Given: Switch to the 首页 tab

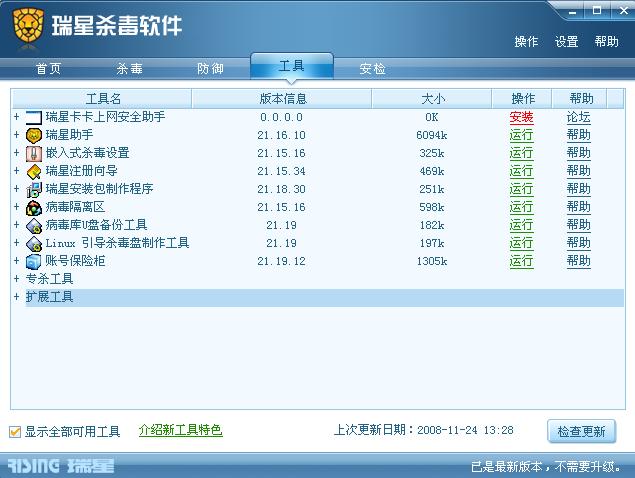Looking at the screenshot, I should 48,68.
